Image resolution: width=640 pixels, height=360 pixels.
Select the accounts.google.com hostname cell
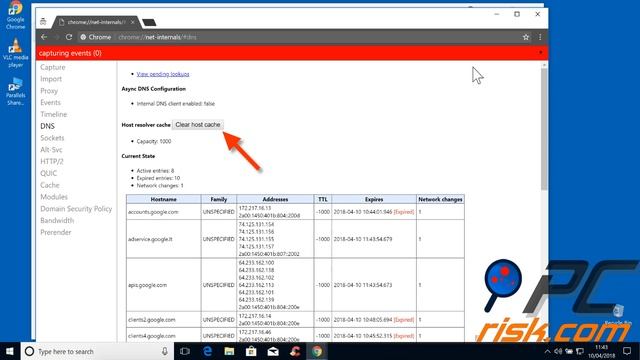[x=163, y=212]
